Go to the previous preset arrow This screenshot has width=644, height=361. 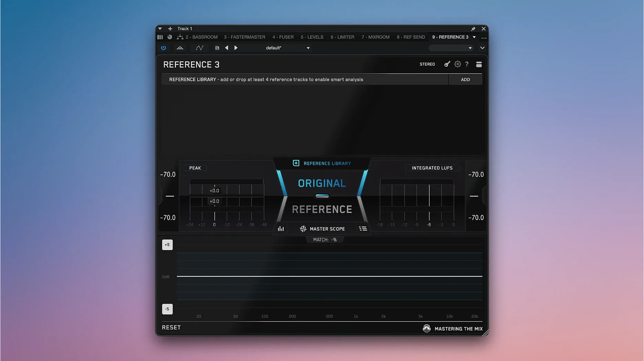pos(226,48)
